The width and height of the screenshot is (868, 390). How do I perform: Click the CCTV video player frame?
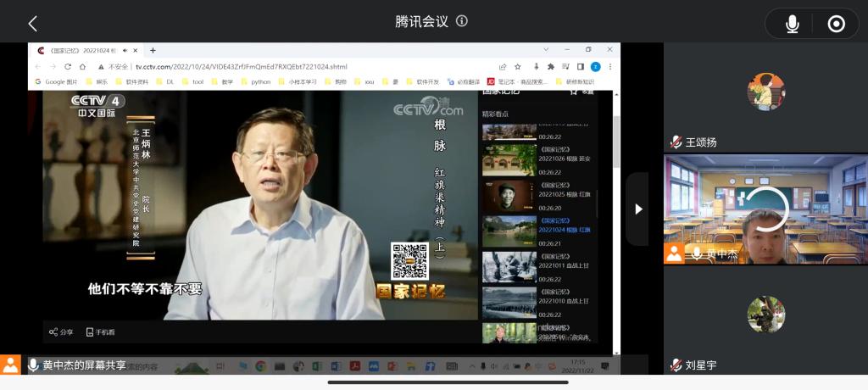pos(260,205)
